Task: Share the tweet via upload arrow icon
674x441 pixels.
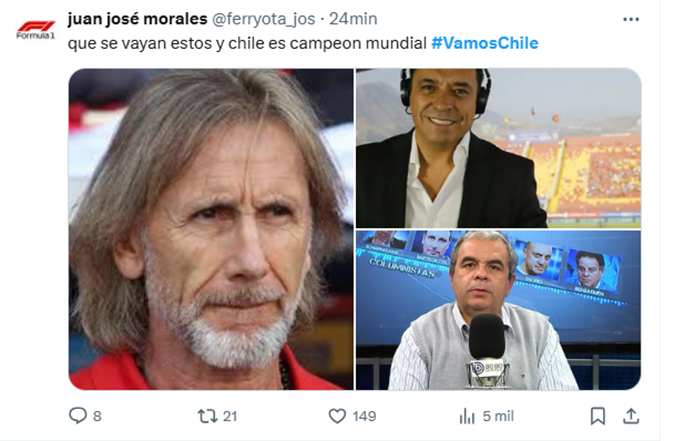Action: tap(631, 416)
